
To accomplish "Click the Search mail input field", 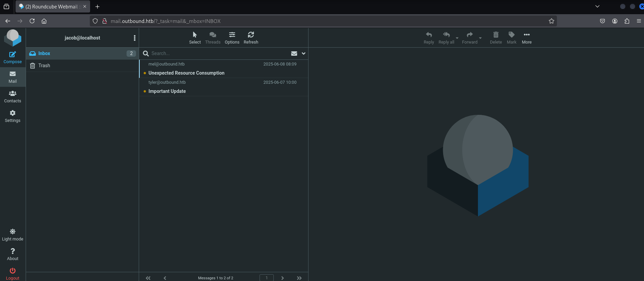I will (219, 53).
